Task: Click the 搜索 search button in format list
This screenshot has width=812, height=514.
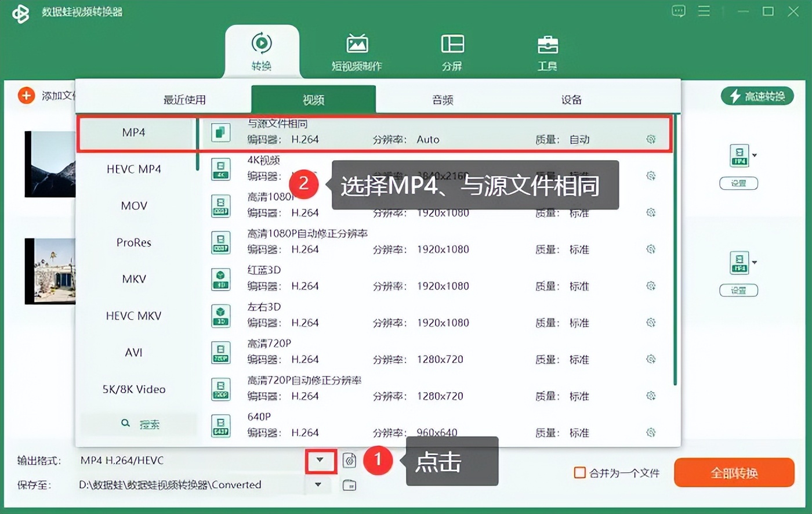Action: click(x=140, y=424)
